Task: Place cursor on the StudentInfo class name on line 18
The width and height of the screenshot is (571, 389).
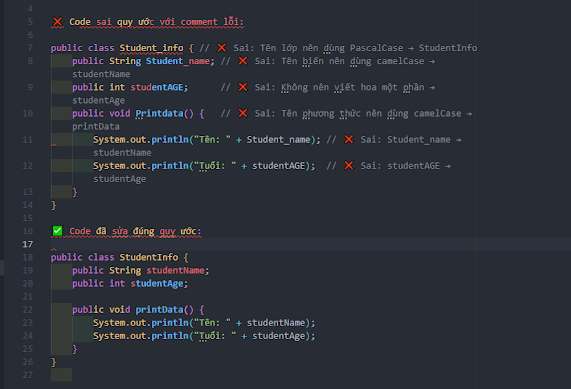Action: tap(149, 257)
